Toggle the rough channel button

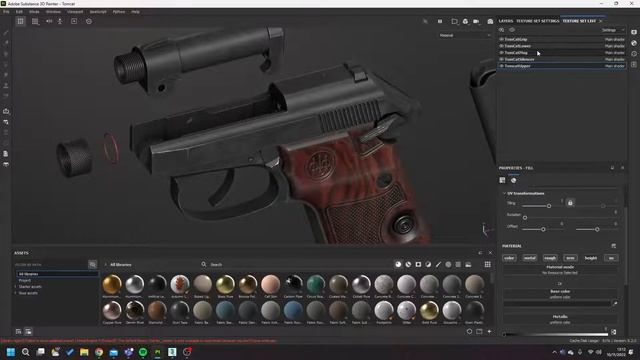[x=550, y=258]
